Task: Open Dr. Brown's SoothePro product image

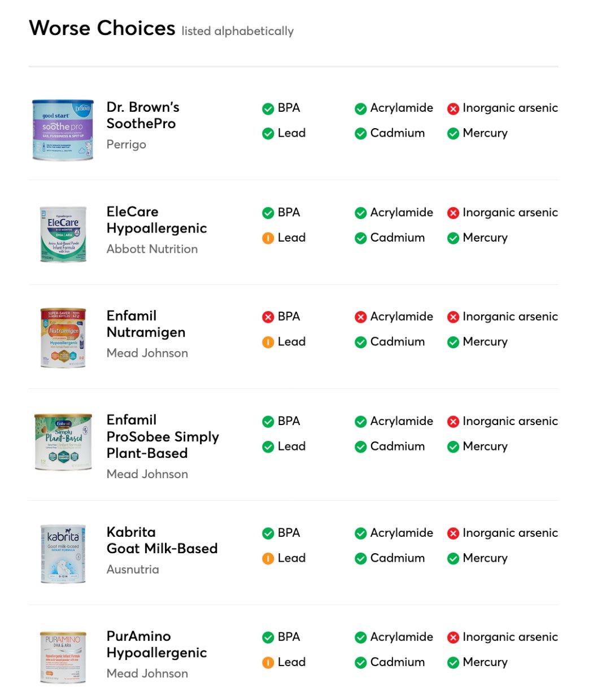Action: (63, 130)
